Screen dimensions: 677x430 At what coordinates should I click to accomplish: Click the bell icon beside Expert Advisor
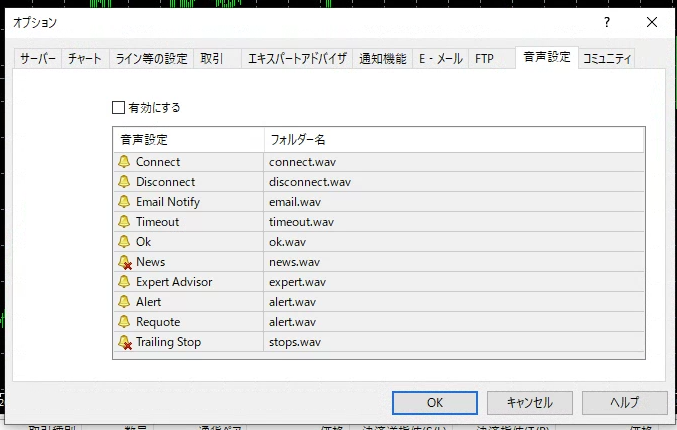pyautogui.click(x=124, y=281)
